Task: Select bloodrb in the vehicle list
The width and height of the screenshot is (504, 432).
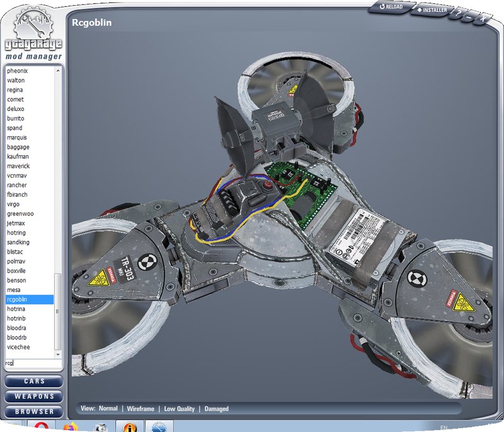Action: pyautogui.click(x=30, y=337)
